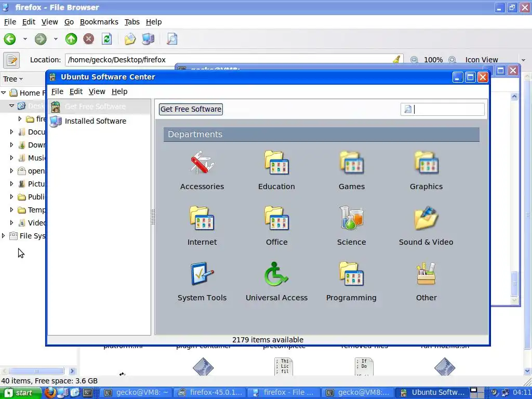The width and height of the screenshot is (532, 399).
Task: Expand the Documents tree node
Action: (11, 131)
